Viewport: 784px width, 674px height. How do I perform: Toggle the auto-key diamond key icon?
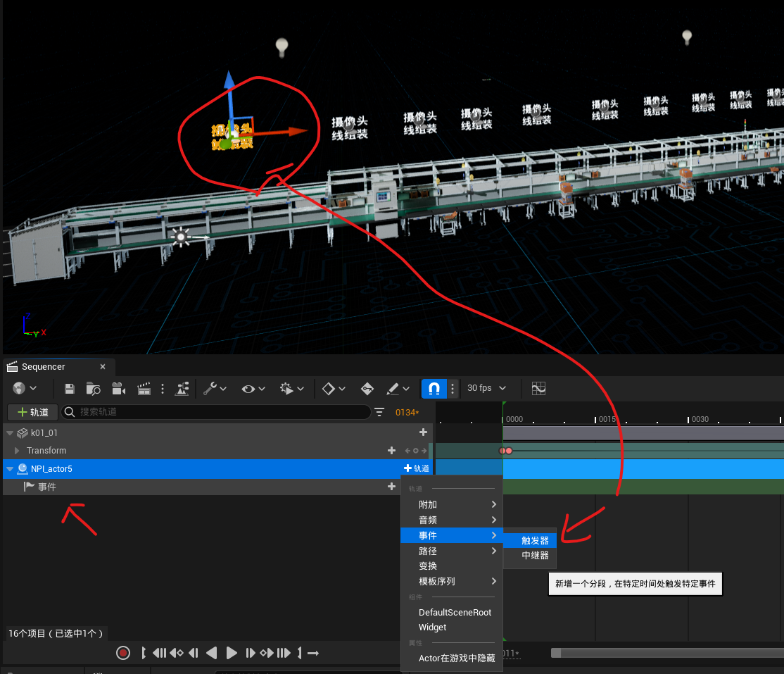(x=367, y=388)
